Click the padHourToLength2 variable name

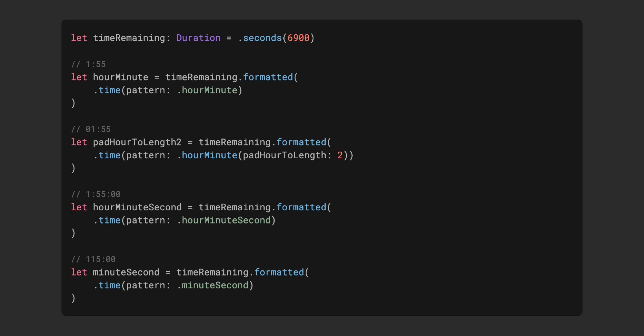[136, 142]
